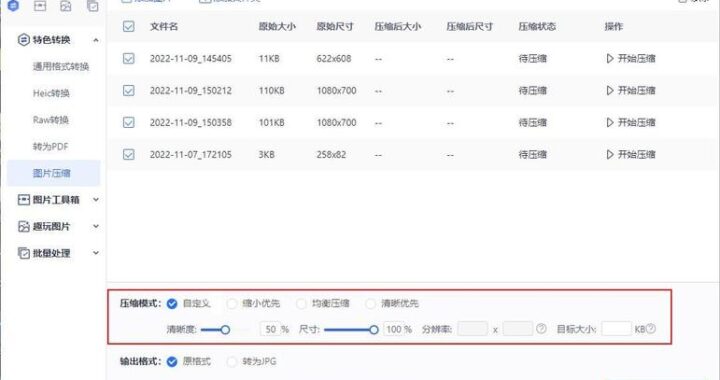Click the help icon after 目标大小 KB
This screenshot has width=720, height=380.
coord(651,329)
